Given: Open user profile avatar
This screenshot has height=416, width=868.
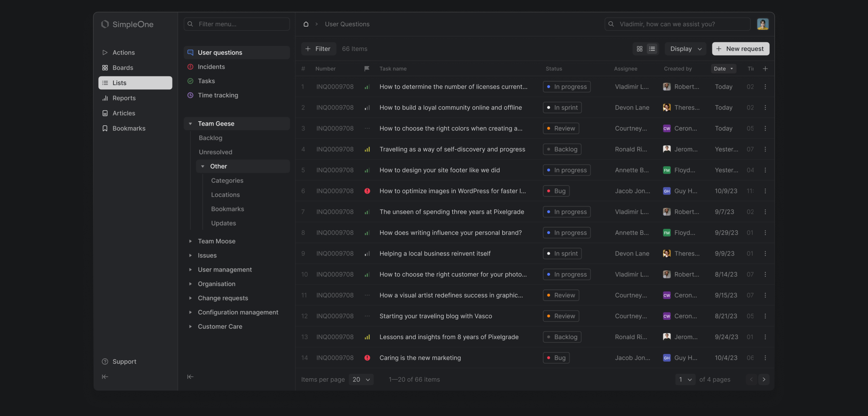Looking at the screenshot, I should tap(762, 24).
